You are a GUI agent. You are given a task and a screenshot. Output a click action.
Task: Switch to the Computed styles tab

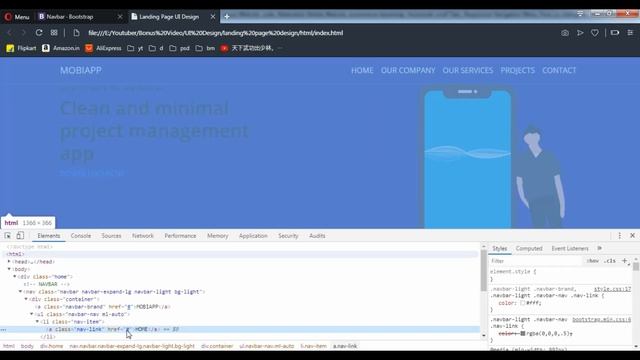tap(529, 249)
